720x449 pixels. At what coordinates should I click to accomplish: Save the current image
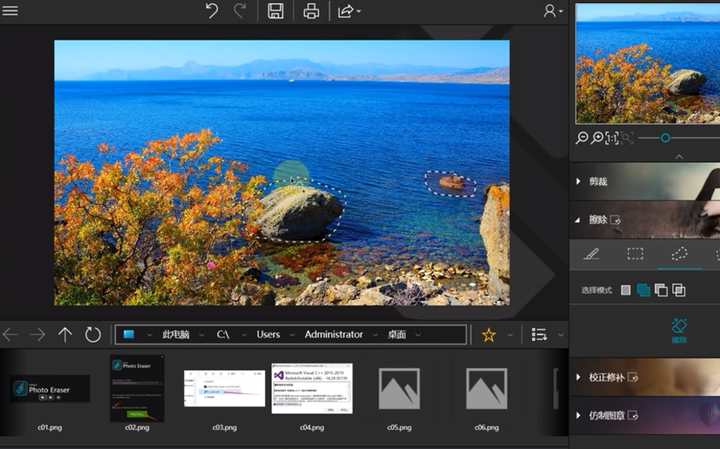[275, 11]
